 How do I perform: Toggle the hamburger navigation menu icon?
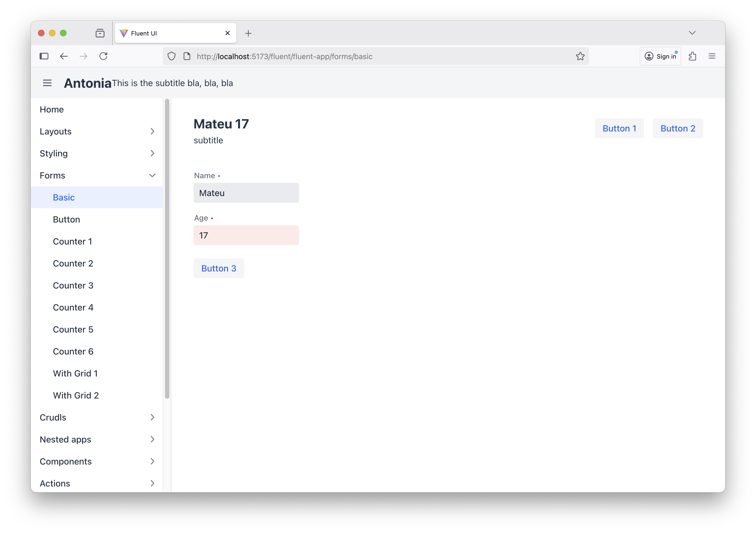point(47,83)
